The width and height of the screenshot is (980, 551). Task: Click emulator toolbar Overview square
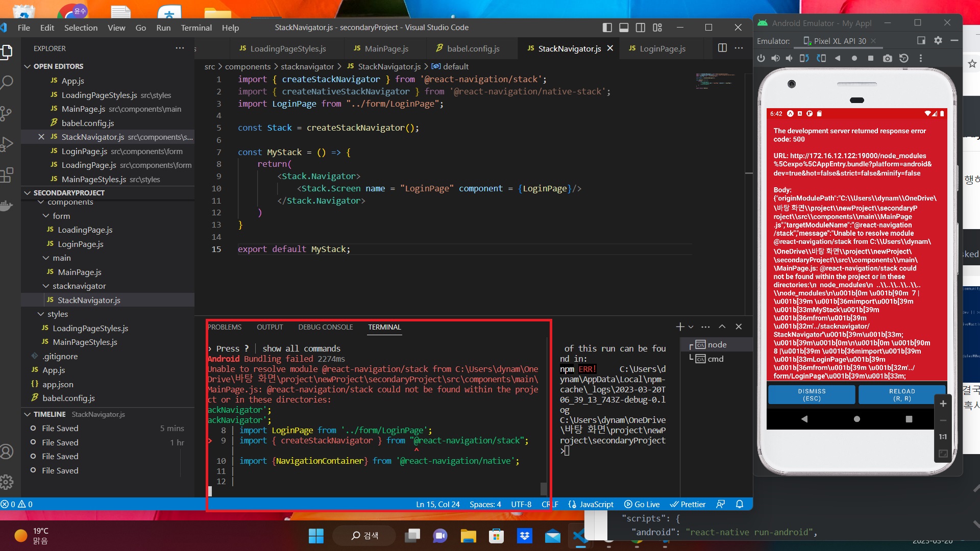871,58
